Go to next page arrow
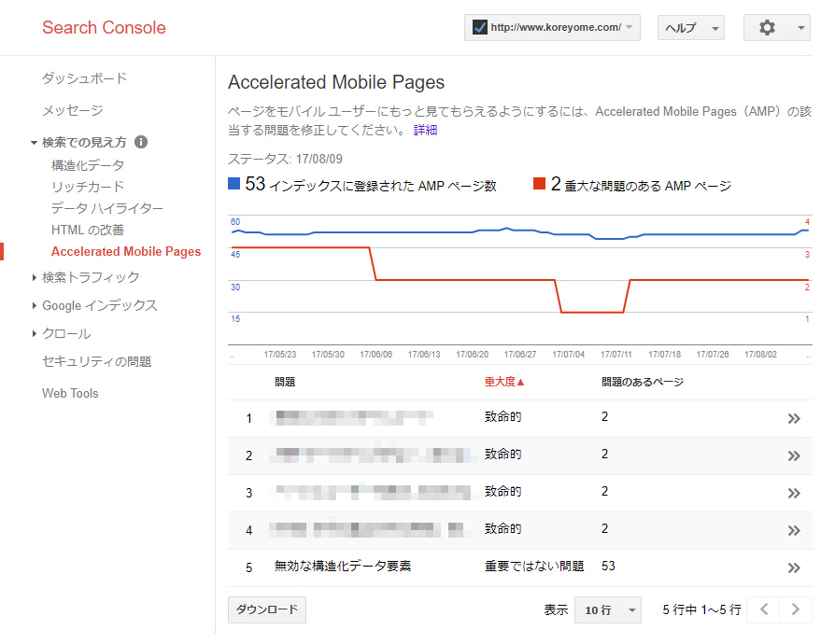 796,609
